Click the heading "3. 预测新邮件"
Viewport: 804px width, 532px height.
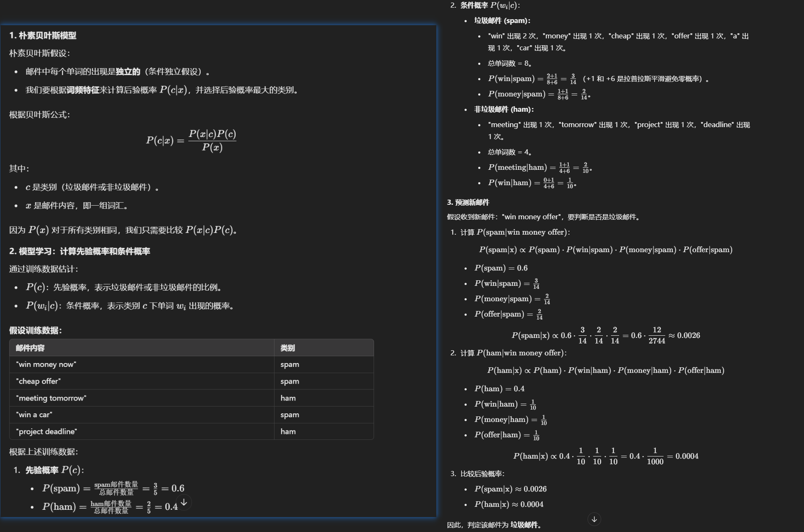(x=468, y=202)
